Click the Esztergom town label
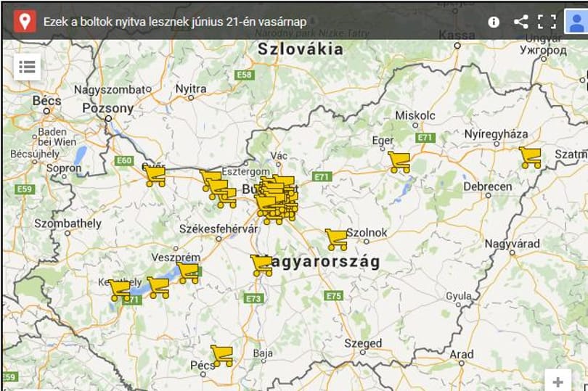Viewport: 588px width, 391px height. (x=245, y=172)
